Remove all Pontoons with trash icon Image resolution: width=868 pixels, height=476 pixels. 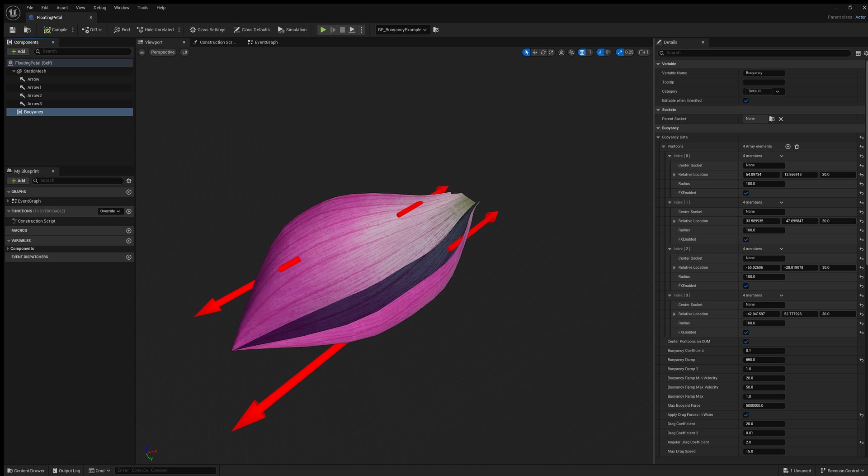point(797,147)
